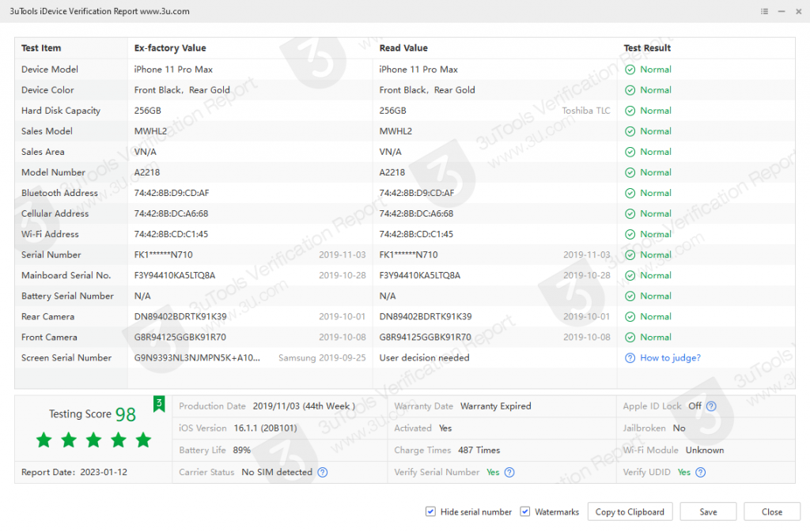810x532 pixels.
Task: Click the Bluetooth Address Normal check icon
Action: pos(630,194)
